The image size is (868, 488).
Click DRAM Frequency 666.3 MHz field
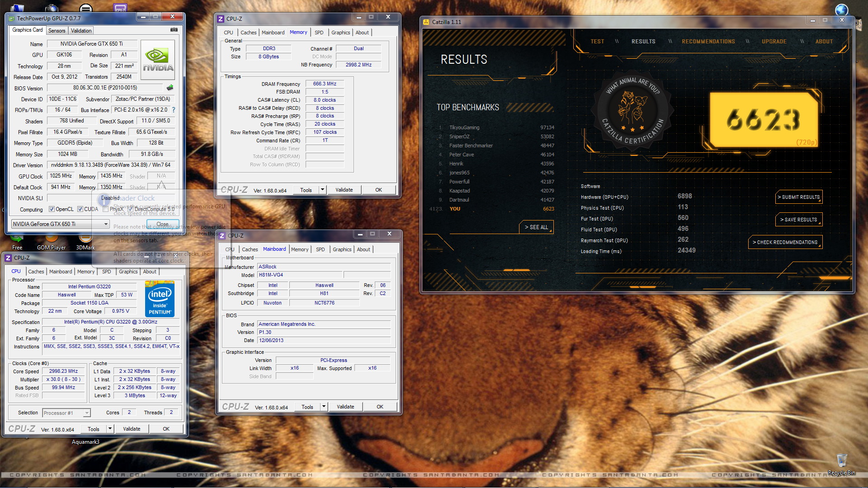325,84
